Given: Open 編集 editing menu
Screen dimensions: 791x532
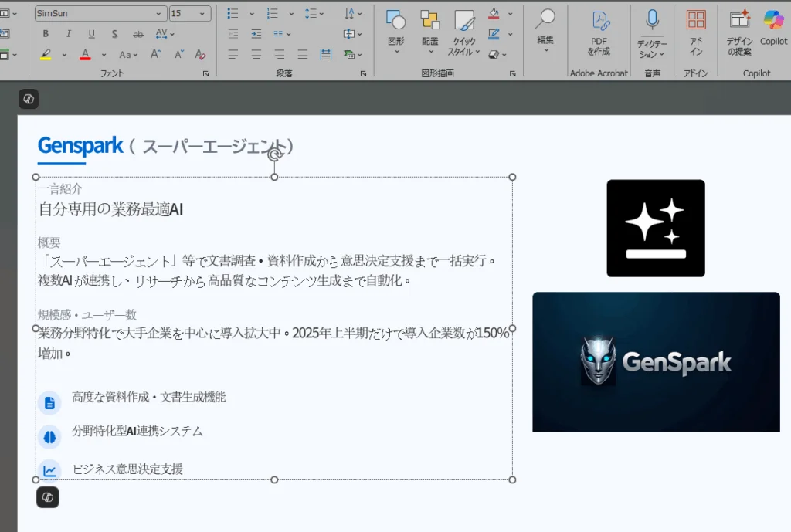Looking at the screenshot, I should (545, 30).
